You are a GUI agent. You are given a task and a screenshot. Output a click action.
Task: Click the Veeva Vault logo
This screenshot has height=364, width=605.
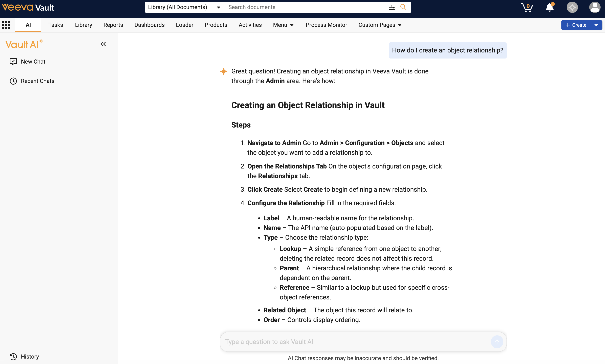click(x=28, y=7)
